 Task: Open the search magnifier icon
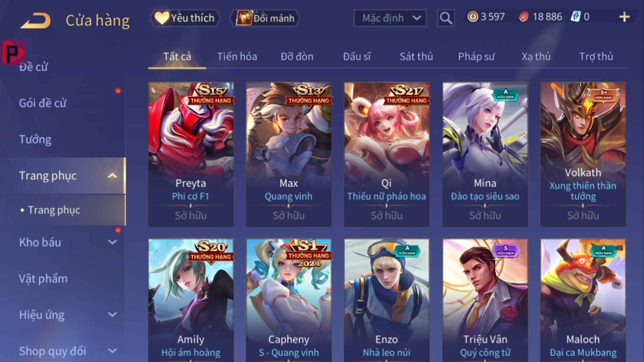[x=445, y=18]
